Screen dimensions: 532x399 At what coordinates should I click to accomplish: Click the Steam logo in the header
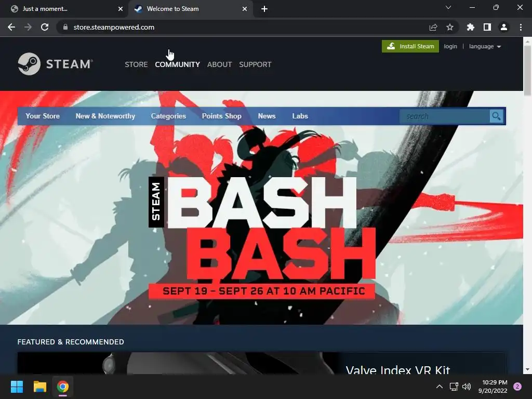pos(55,64)
